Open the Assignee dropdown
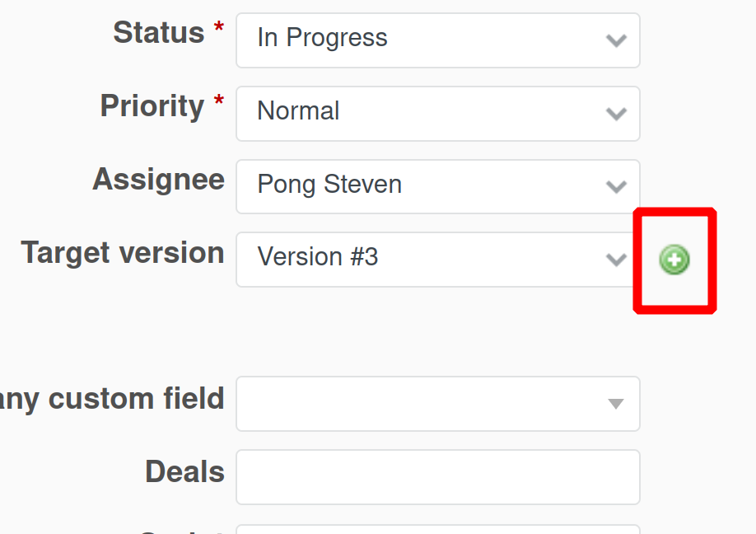The image size is (756, 534). 437,186
